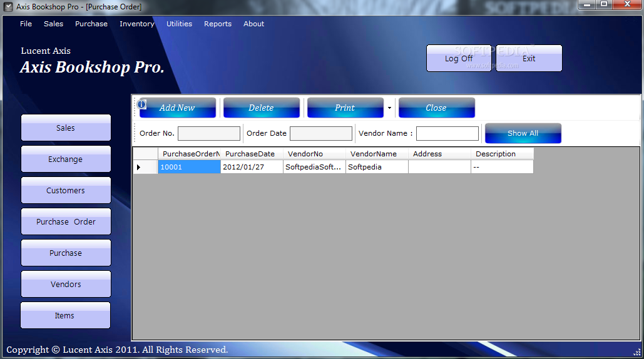
Task: Click the Delete button
Action: coord(261,108)
